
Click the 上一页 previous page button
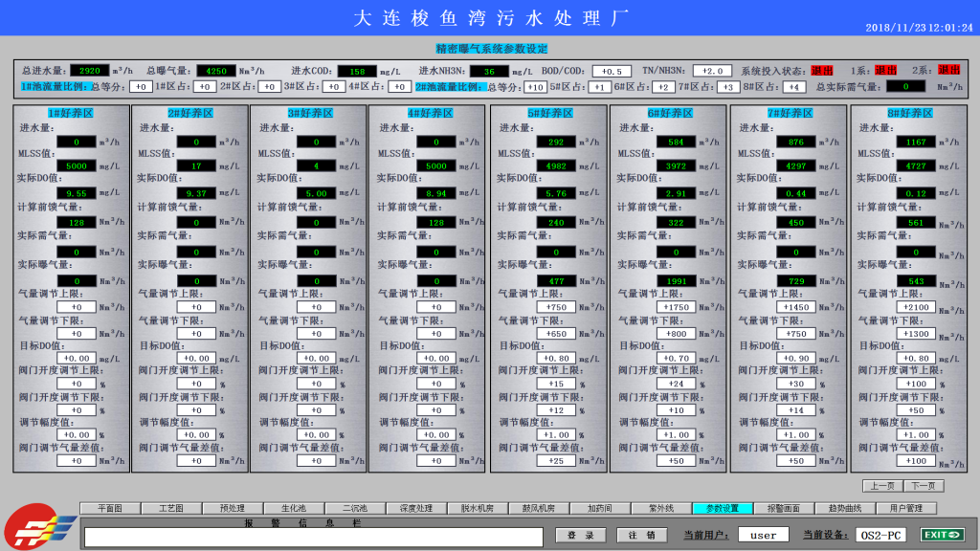click(882, 486)
